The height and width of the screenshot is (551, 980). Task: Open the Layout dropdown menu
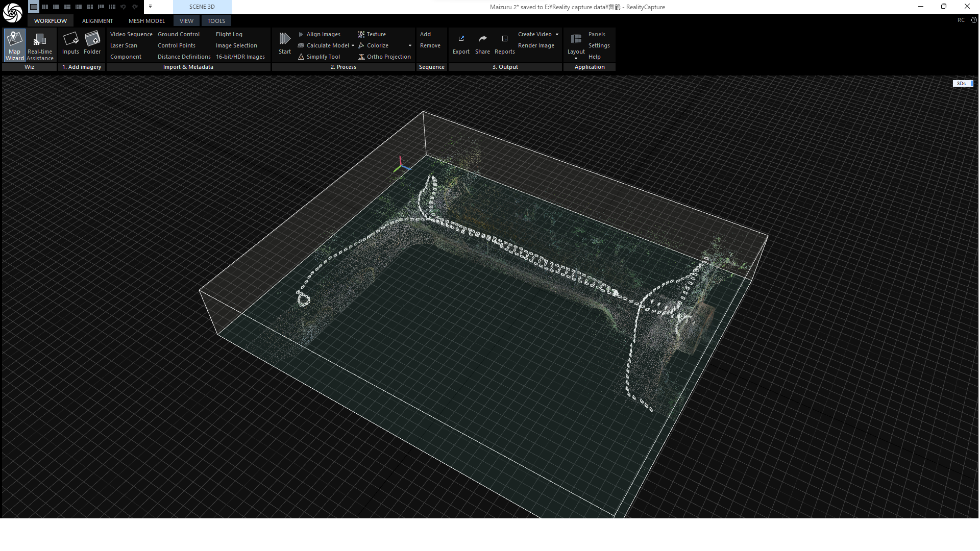(576, 45)
